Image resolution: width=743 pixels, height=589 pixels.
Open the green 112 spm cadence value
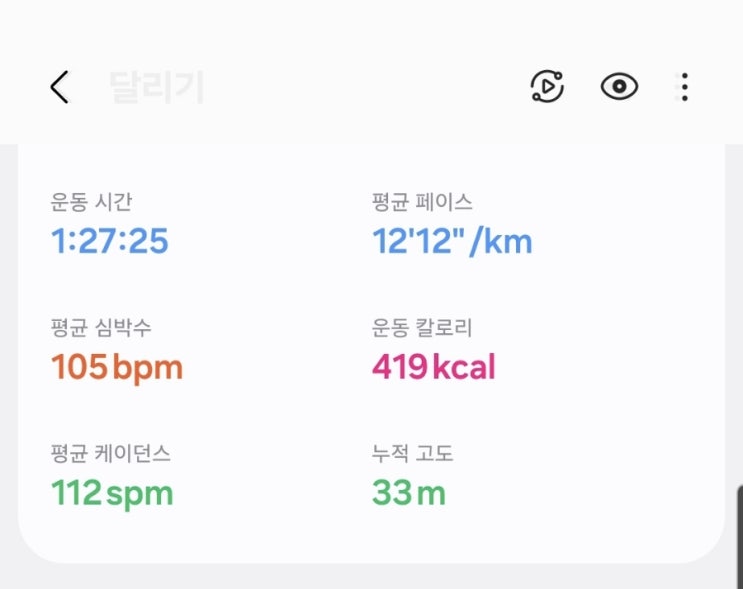tap(112, 493)
